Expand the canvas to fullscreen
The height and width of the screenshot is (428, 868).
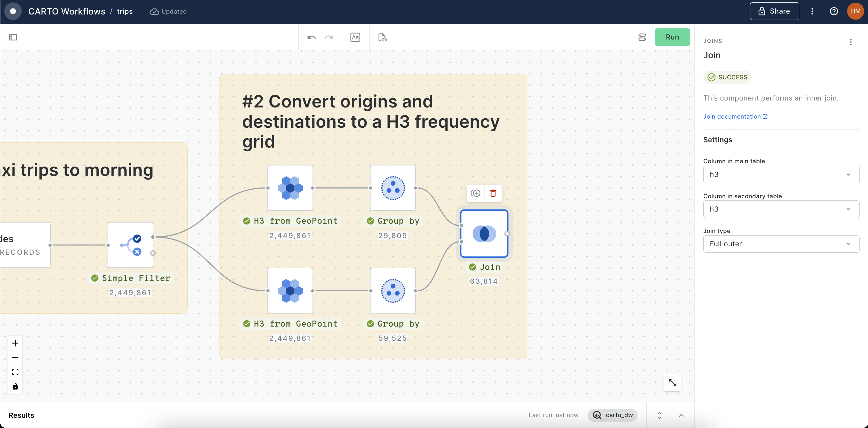[x=672, y=382]
